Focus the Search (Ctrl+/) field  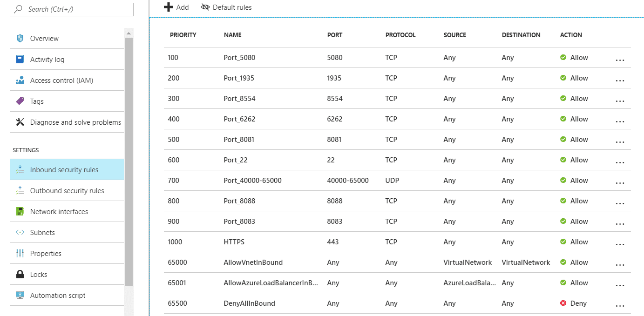[72, 9]
